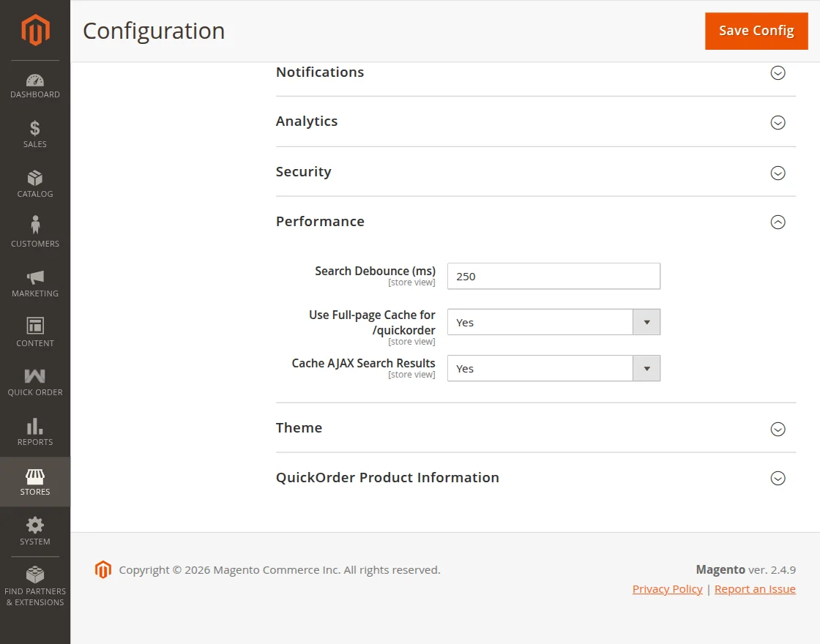
Task: Open the System menu
Action: coord(35,531)
